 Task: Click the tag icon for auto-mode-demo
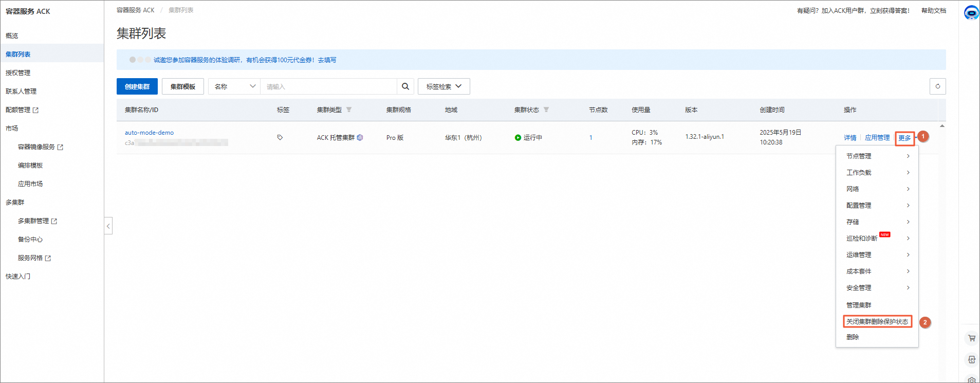[280, 137]
